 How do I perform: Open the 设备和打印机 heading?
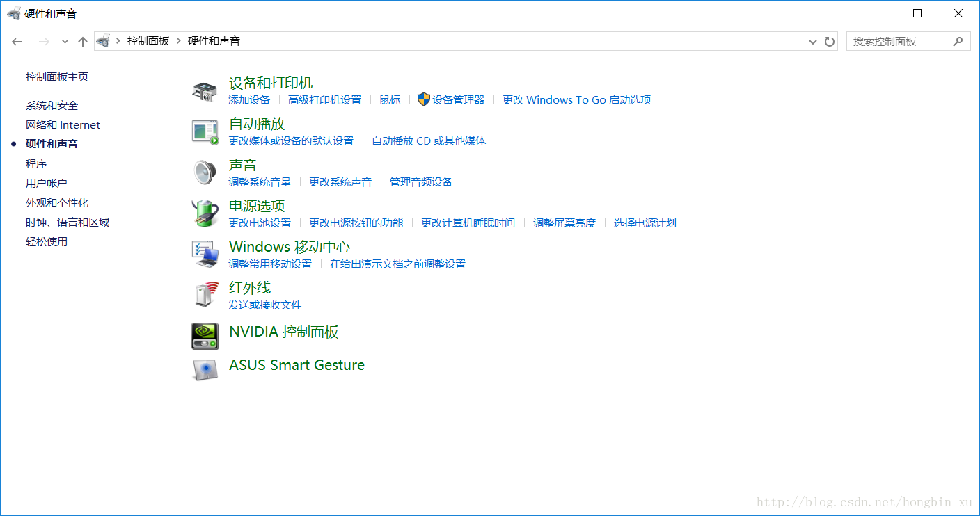[x=271, y=83]
